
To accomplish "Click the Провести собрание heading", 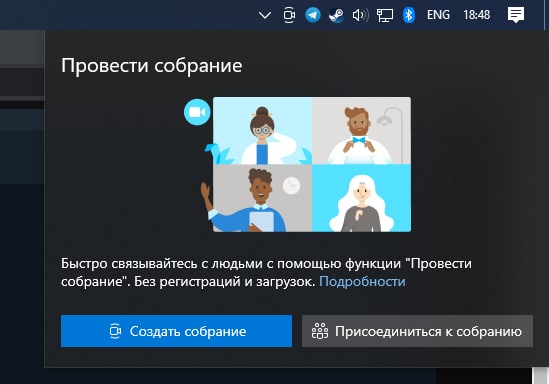I will (x=152, y=65).
